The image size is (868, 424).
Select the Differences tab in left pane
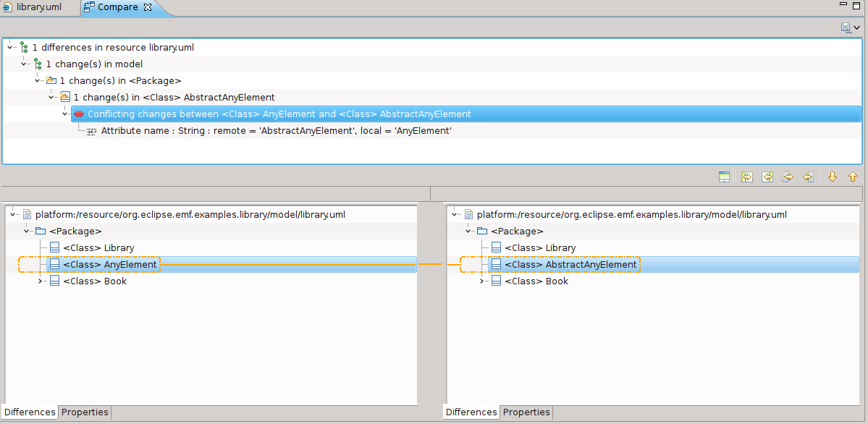tap(30, 412)
